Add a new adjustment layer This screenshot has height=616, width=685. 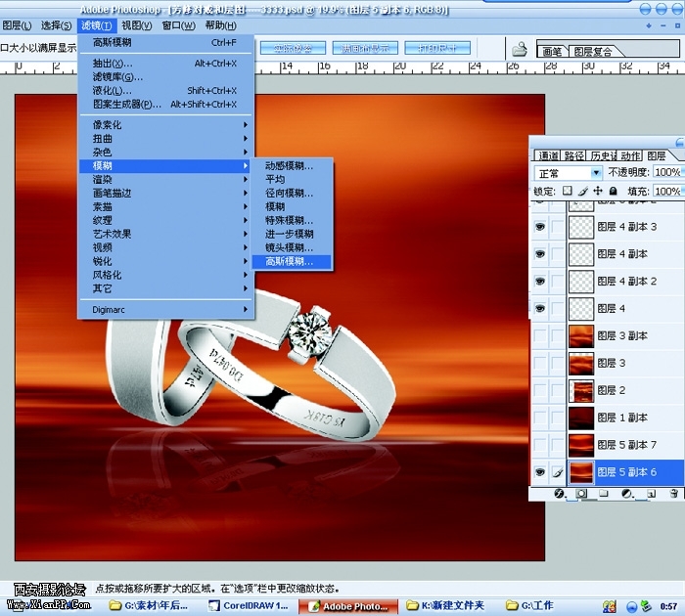[x=625, y=495]
